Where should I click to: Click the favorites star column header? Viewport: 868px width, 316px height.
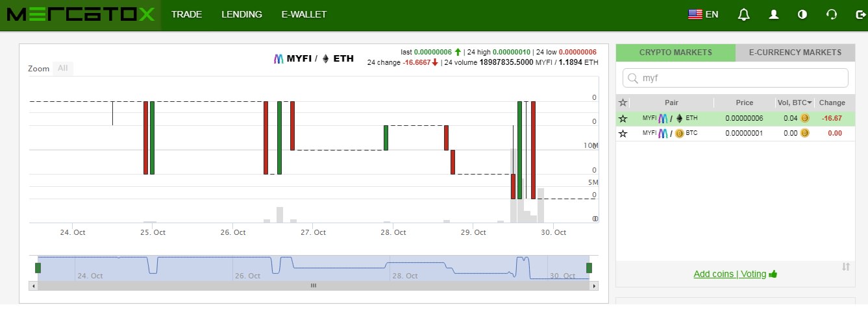point(623,103)
